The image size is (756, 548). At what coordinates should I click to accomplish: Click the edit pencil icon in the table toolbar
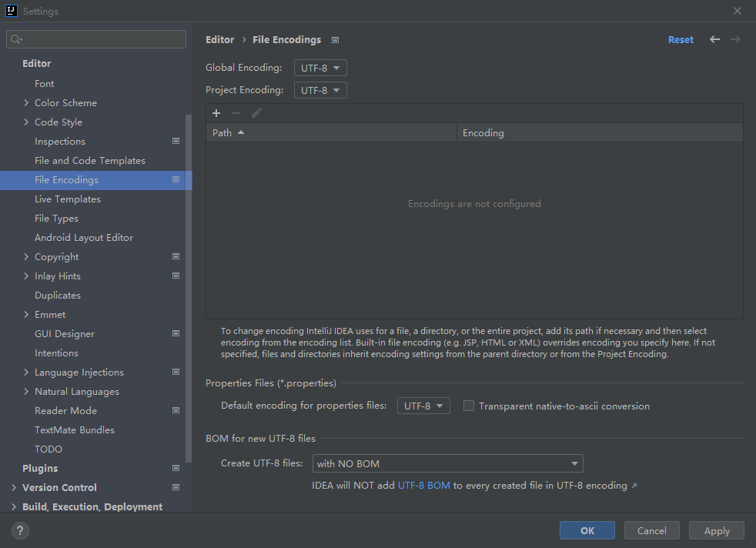tap(256, 113)
